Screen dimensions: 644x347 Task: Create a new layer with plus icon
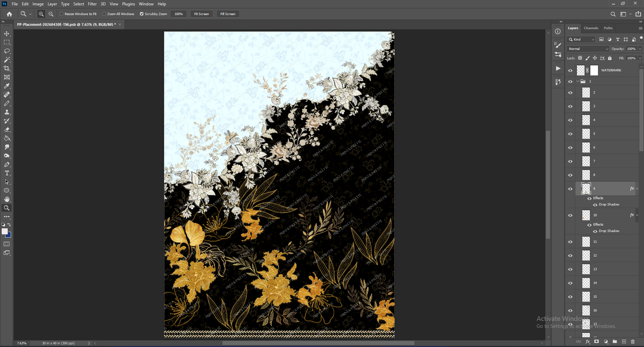(x=624, y=342)
